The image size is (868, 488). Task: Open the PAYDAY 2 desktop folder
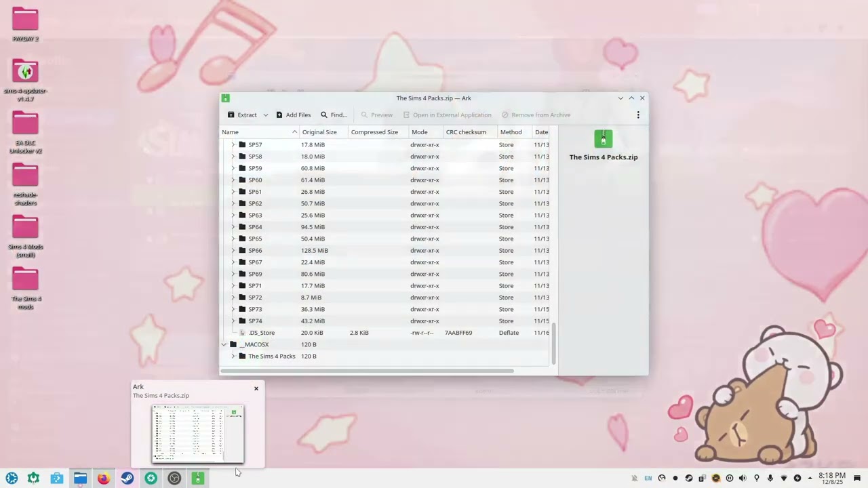(25, 24)
